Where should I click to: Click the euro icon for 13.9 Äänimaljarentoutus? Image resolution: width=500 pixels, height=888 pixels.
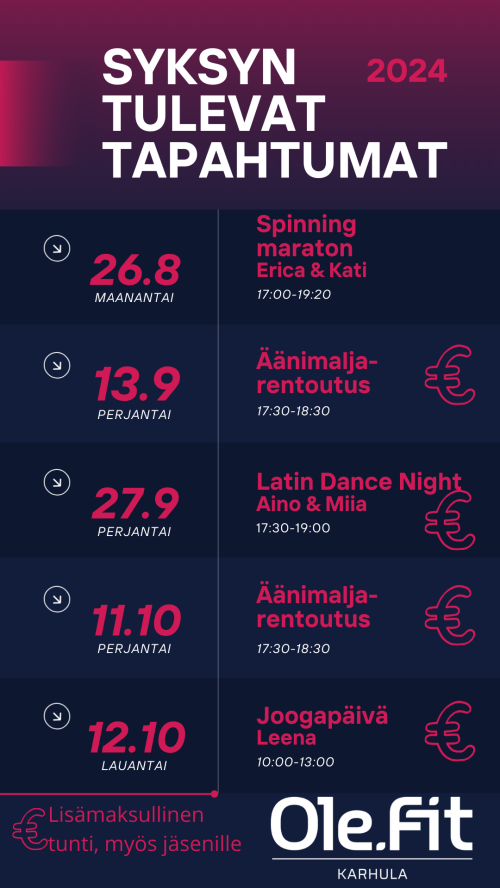[x=450, y=375]
